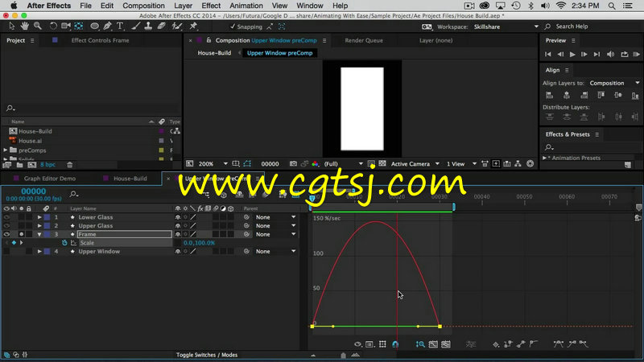Screen dimensions: 644x362
Task: Toggle Scale keyframe diamond at current time
Action: pyautogui.click(x=14, y=243)
